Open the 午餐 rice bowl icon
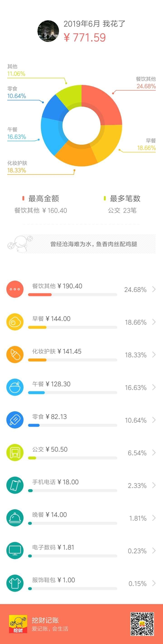163x644 pixels. pos(15,387)
